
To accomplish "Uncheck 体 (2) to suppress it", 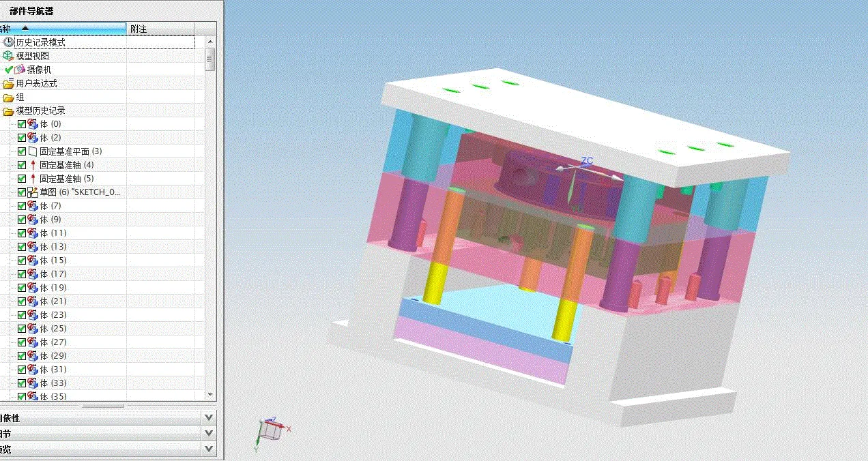I will click(21, 137).
